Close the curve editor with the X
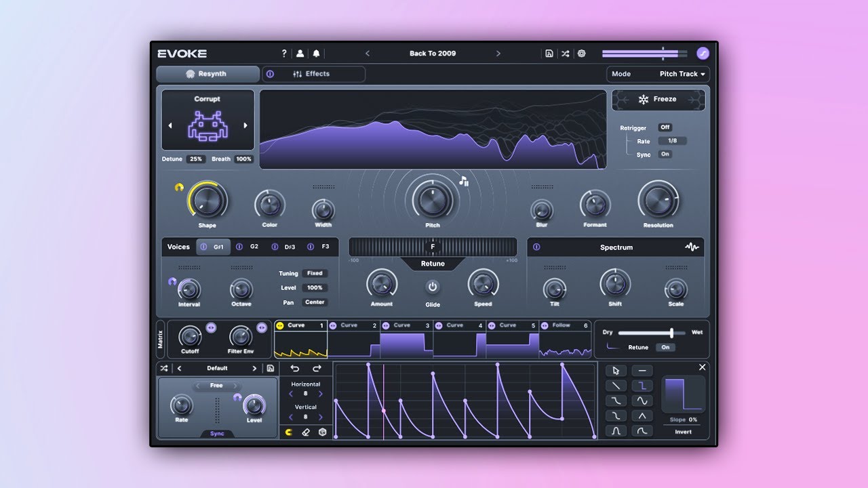868x488 pixels. pyautogui.click(x=702, y=367)
